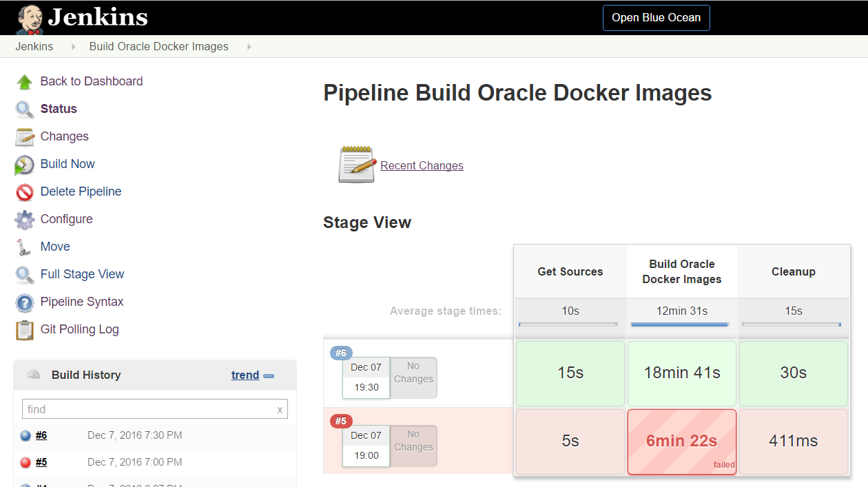The image size is (868, 487).
Task: Click the Average stage times label
Action: (x=446, y=311)
